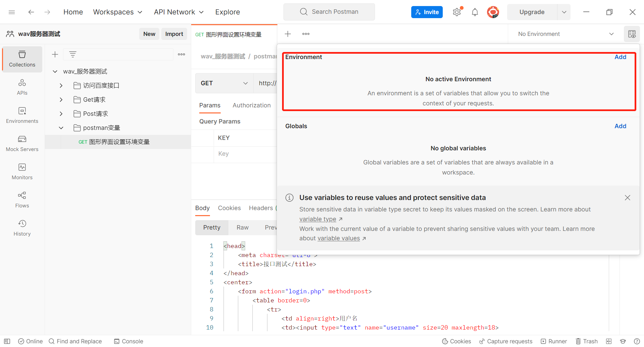
Task: Open the No Environment selector
Action: coord(566,34)
